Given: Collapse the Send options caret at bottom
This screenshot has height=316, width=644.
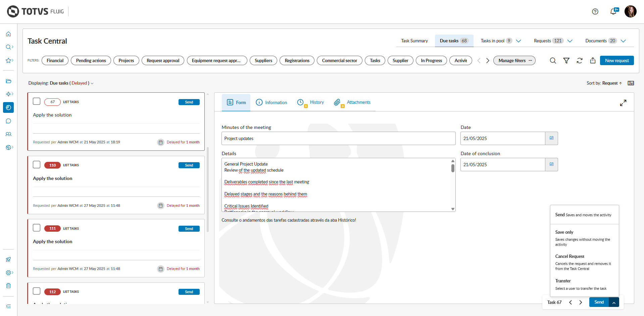Looking at the screenshot, I should point(614,302).
